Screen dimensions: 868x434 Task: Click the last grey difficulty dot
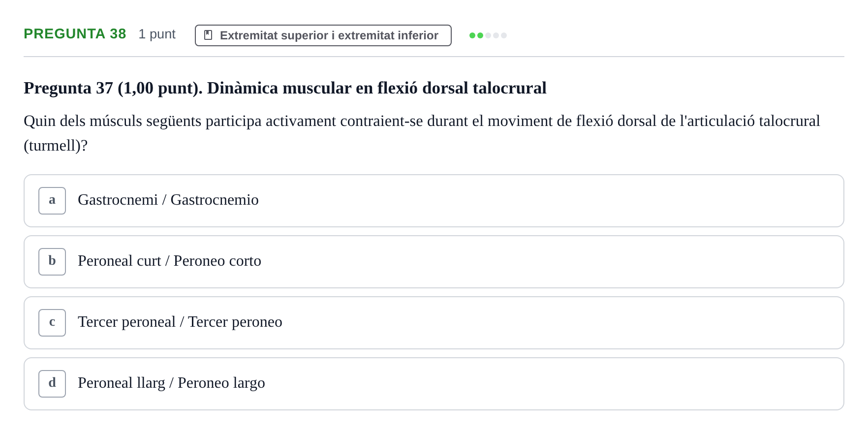pos(504,35)
